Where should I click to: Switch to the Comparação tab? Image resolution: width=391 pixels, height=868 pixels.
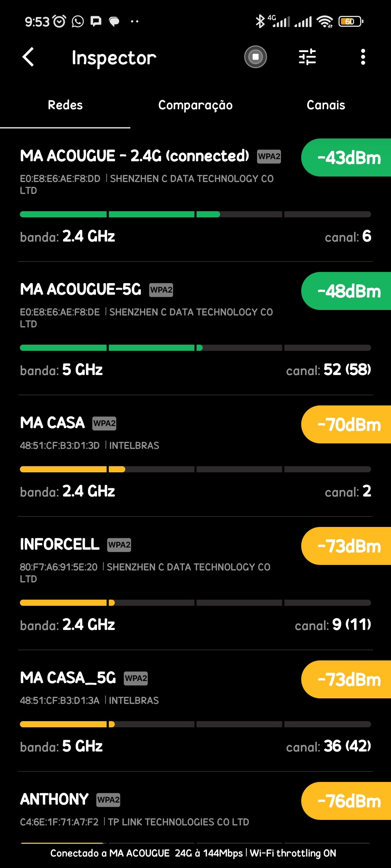pyautogui.click(x=195, y=105)
